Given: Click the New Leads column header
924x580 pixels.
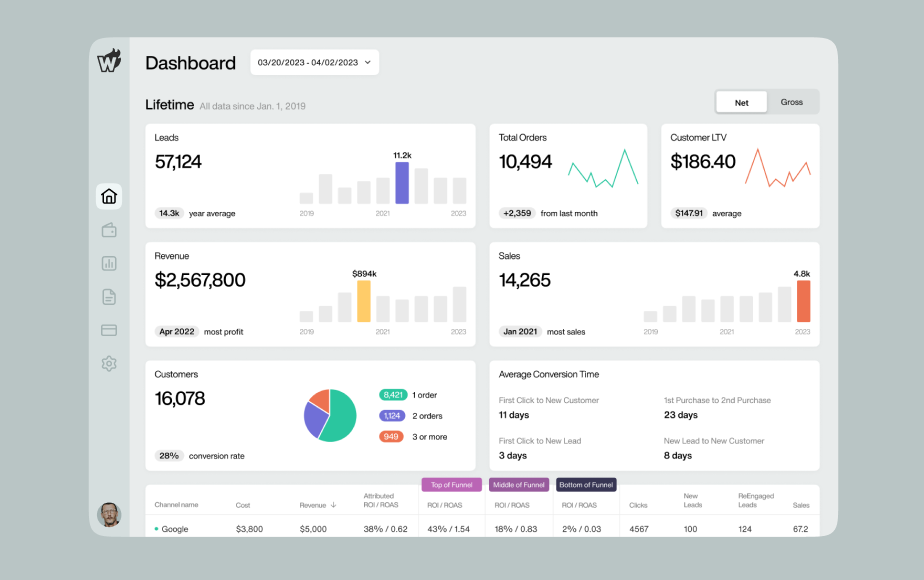Looking at the screenshot, I should pos(692,500).
